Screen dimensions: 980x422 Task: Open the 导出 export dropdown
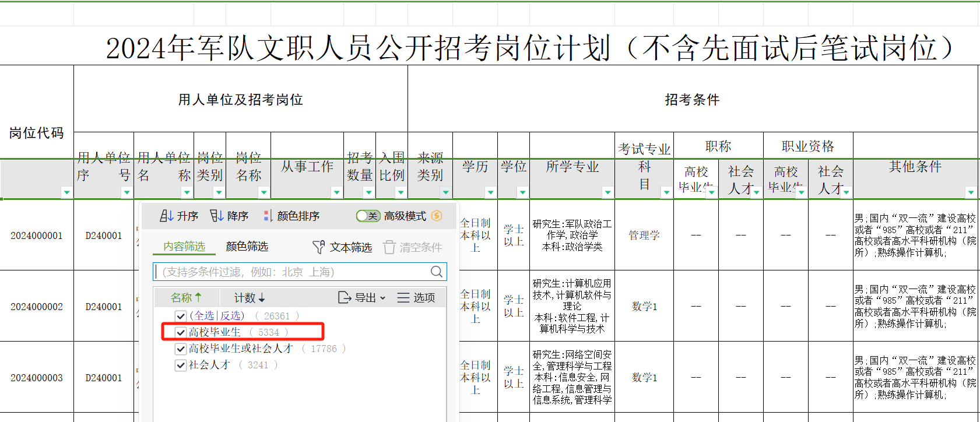(x=361, y=298)
